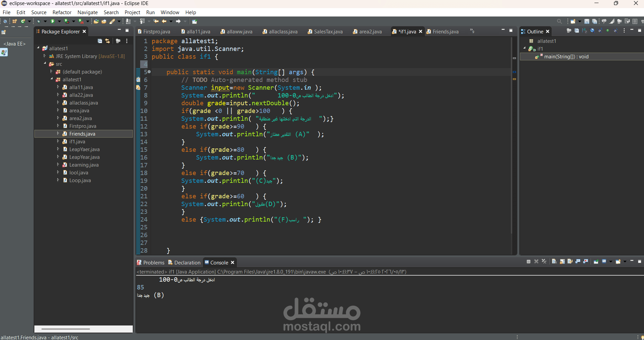Viewport: 644px width, 340px height.
Task: Collapse the allatest1 project tree node
Action: click(x=38, y=48)
